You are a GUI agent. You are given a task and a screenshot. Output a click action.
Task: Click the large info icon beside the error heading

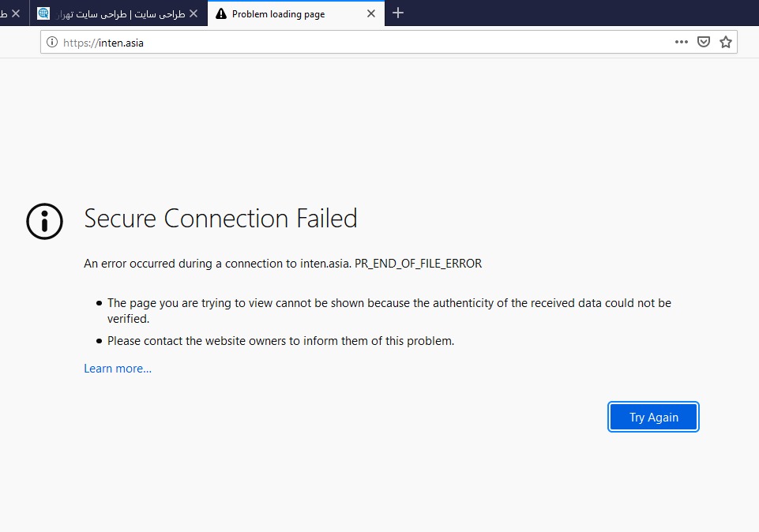(x=44, y=219)
